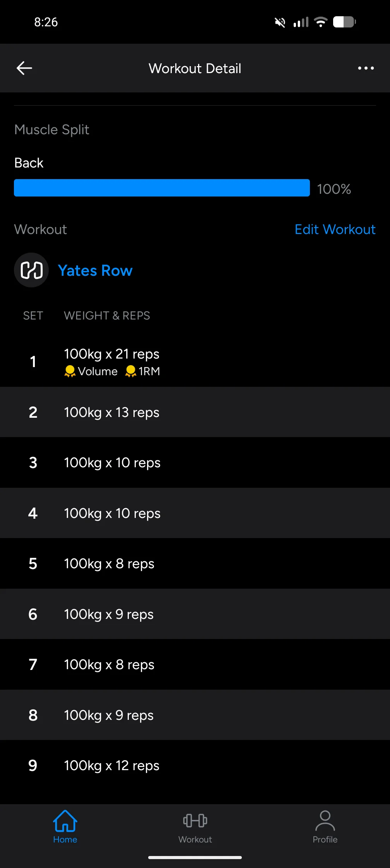390x868 pixels.
Task: Select set 2 with 13 reps
Action: point(195,412)
